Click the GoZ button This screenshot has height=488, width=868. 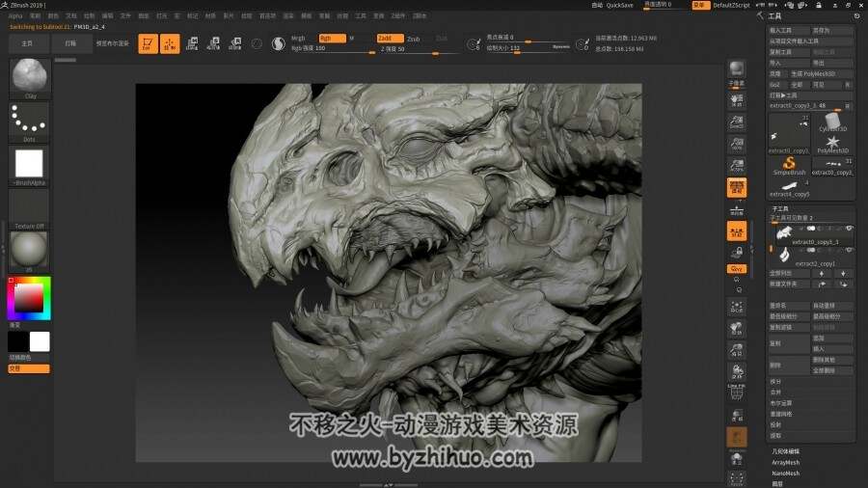tap(777, 85)
